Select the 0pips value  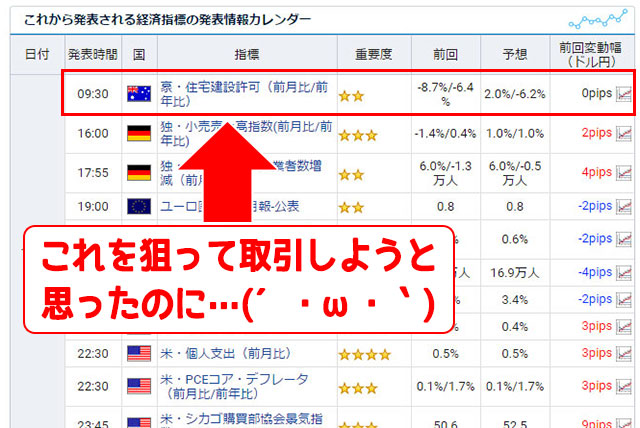click(x=596, y=93)
